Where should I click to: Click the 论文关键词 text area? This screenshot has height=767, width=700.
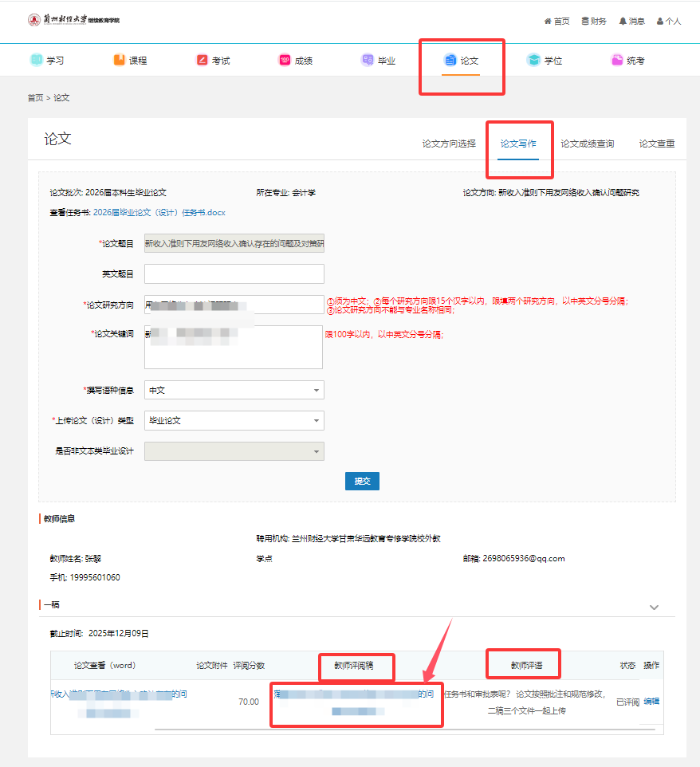pos(234,348)
